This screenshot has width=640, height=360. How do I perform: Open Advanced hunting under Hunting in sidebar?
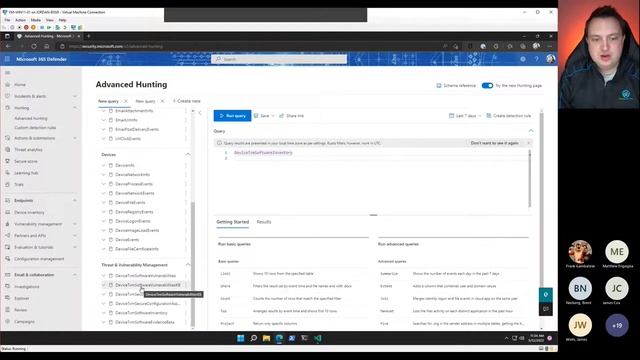pos(31,118)
